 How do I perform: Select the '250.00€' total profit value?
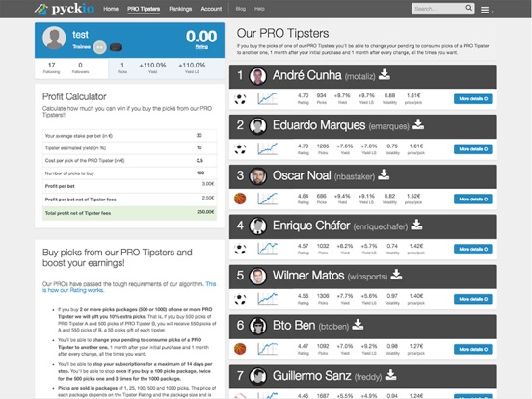(205, 212)
